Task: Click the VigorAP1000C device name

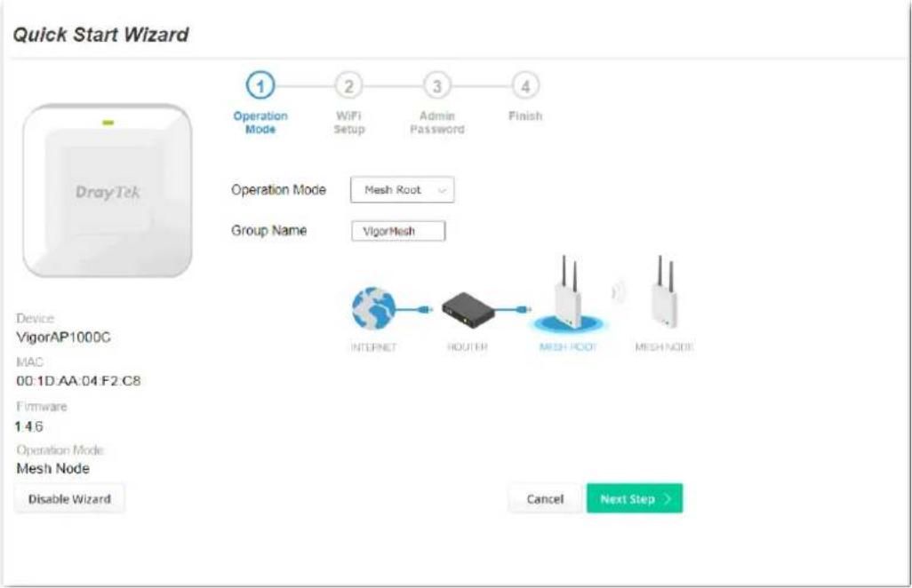Action: pos(63,338)
